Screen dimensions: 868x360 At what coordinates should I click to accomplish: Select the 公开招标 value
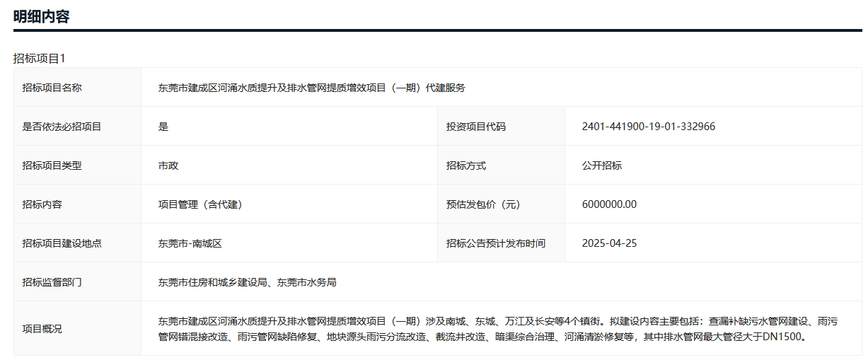click(602, 166)
